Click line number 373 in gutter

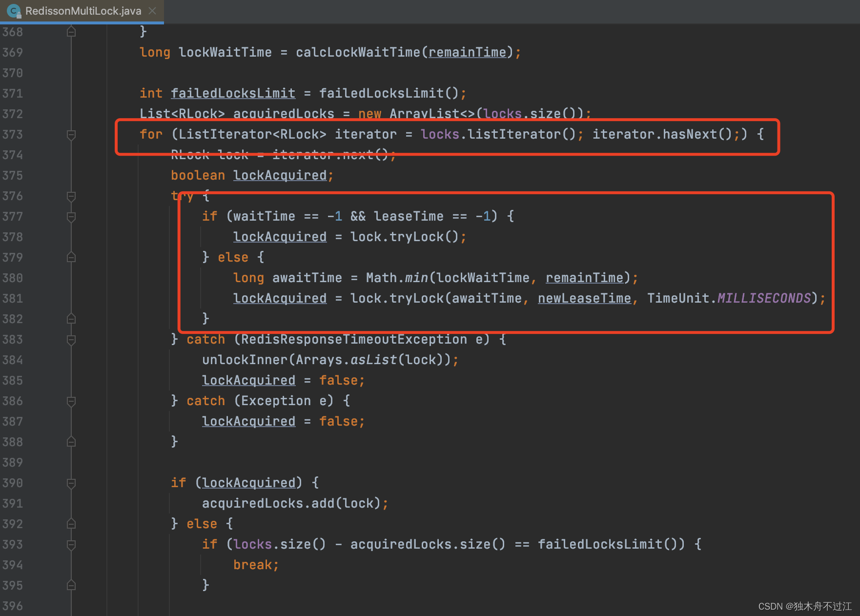[13, 134]
